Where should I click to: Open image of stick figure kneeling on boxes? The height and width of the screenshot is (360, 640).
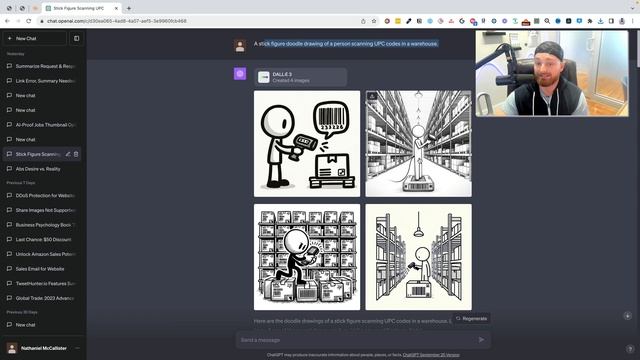pyautogui.click(x=307, y=257)
